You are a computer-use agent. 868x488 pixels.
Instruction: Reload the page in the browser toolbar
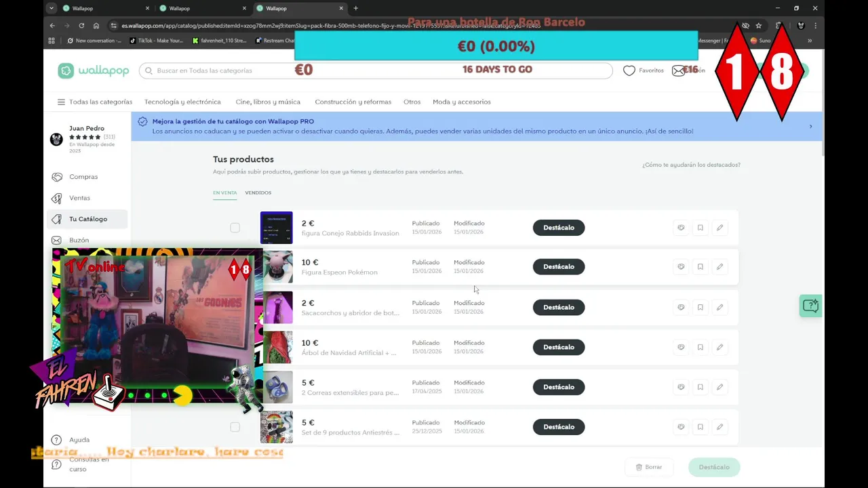81,25
